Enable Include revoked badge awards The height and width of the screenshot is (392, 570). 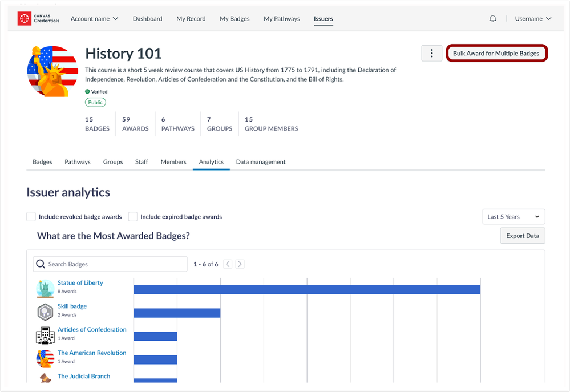pyautogui.click(x=31, y=217)
